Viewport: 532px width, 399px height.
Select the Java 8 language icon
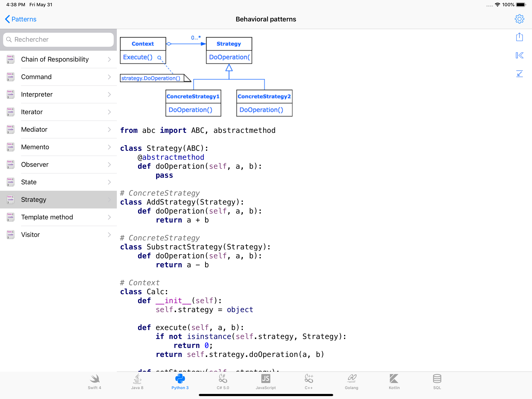137,381
